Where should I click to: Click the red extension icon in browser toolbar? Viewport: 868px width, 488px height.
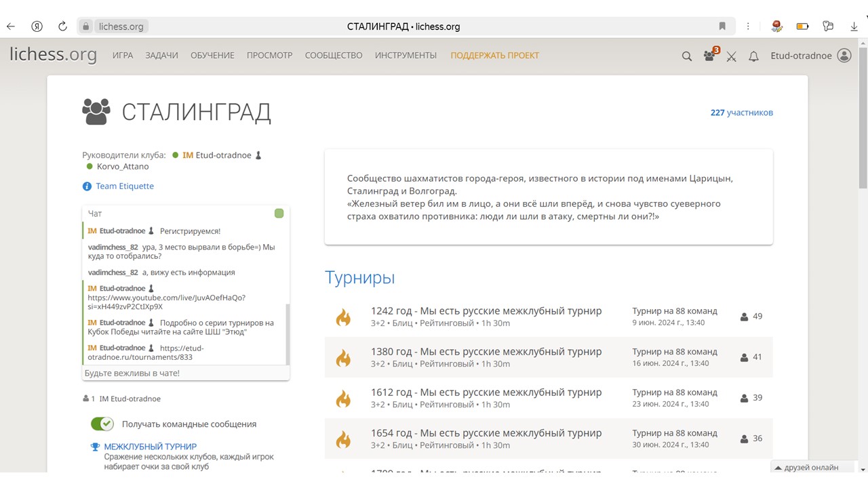[x=777, y=26]
